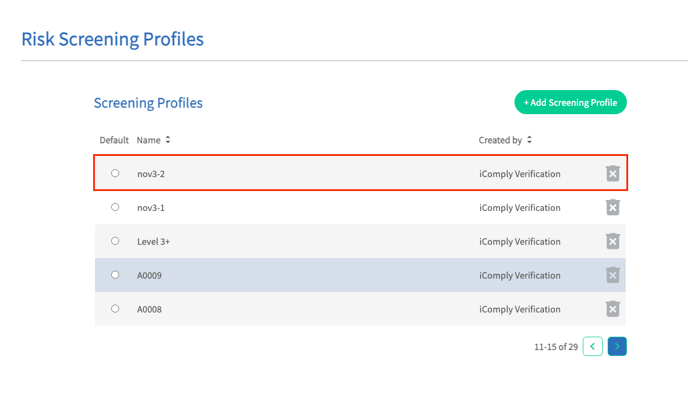Click trash icon for Level 3+ profile
This screenshot has width=688, height=411.
613,241
